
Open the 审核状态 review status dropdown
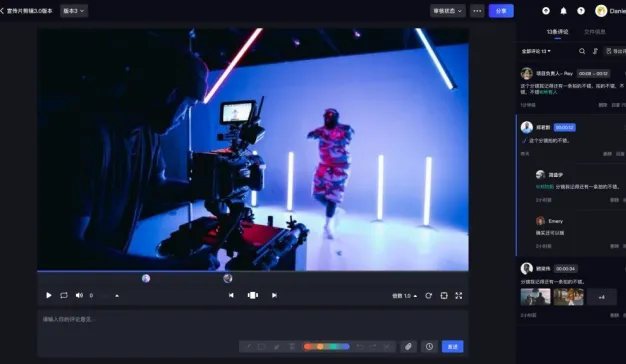(x=448, y=11)
